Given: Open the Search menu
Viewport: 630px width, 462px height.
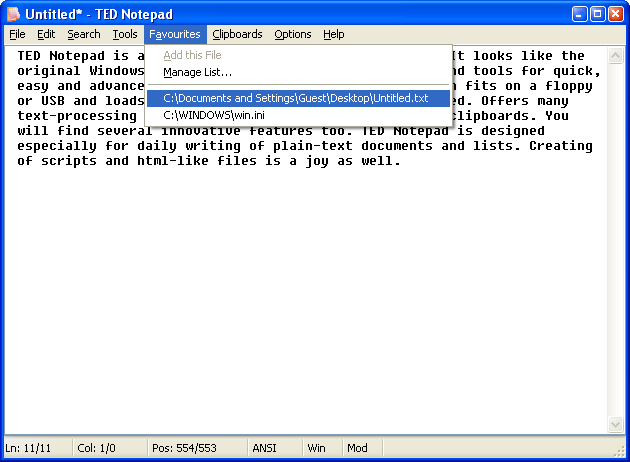Looking at the screenshot, I should coord(84,35).
